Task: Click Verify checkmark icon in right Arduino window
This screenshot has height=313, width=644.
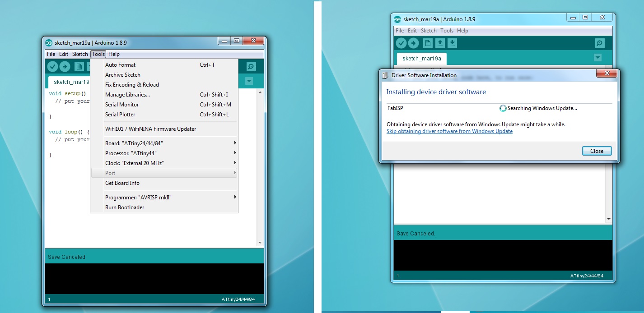Action: (x=401, y=43)
